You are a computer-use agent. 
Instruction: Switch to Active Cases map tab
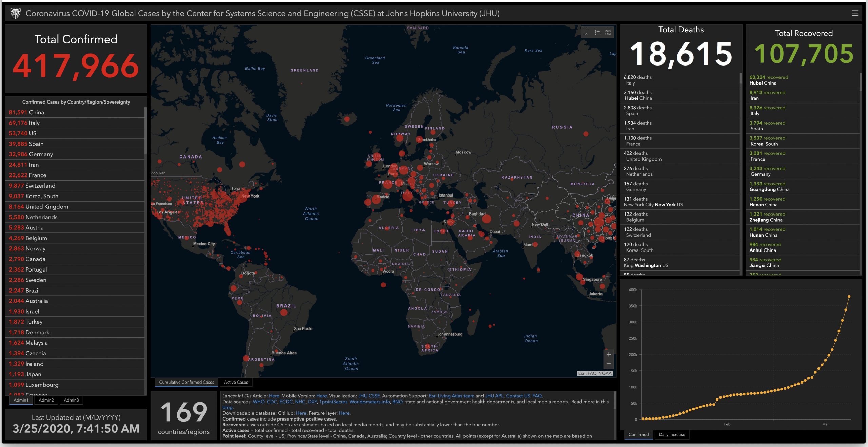pyautogui.click(x=236, y=382)
